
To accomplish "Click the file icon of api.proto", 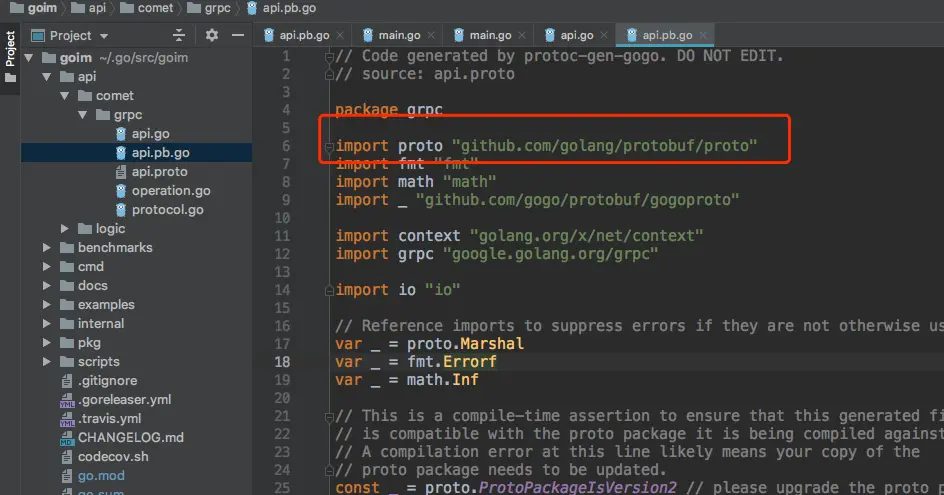I will pos(121,172).
